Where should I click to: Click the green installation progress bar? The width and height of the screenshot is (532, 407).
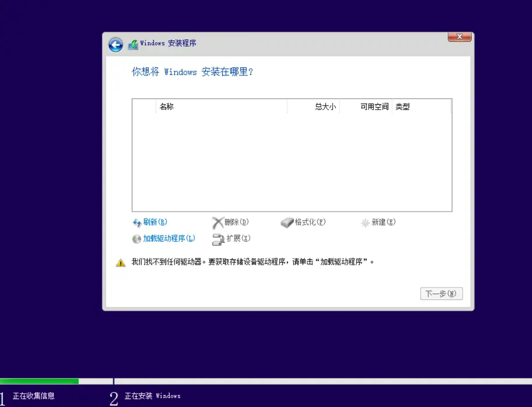pyautogui.click(x=39, y=381)
